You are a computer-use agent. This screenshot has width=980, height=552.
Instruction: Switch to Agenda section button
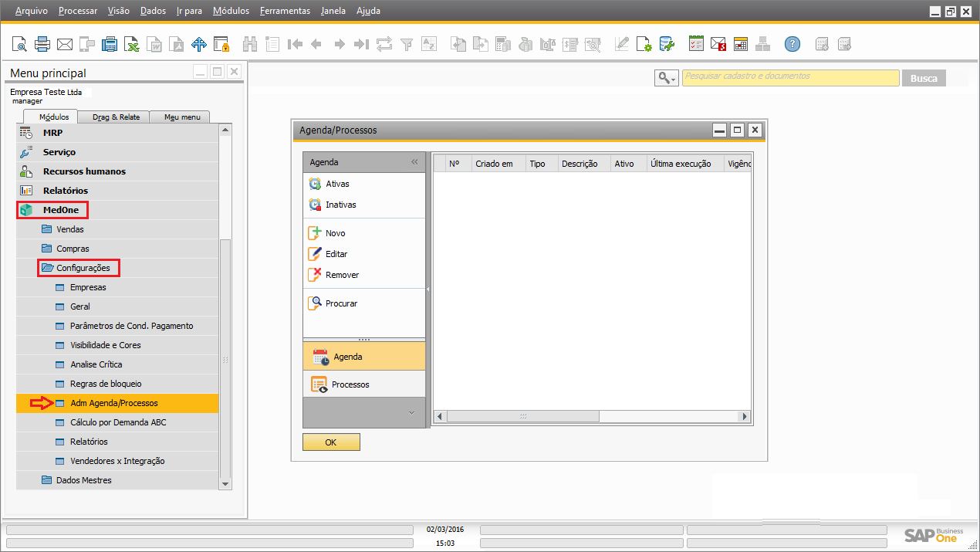click(364, 357)
